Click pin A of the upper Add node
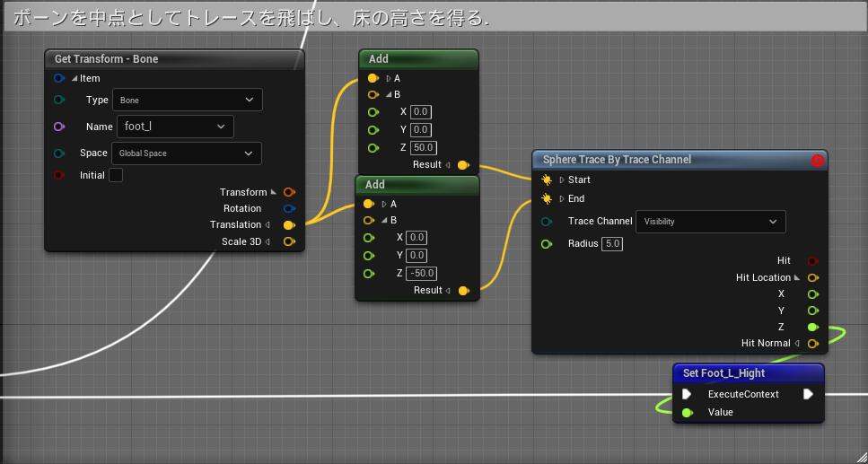The image size is (868, 464). pos(373,78)
